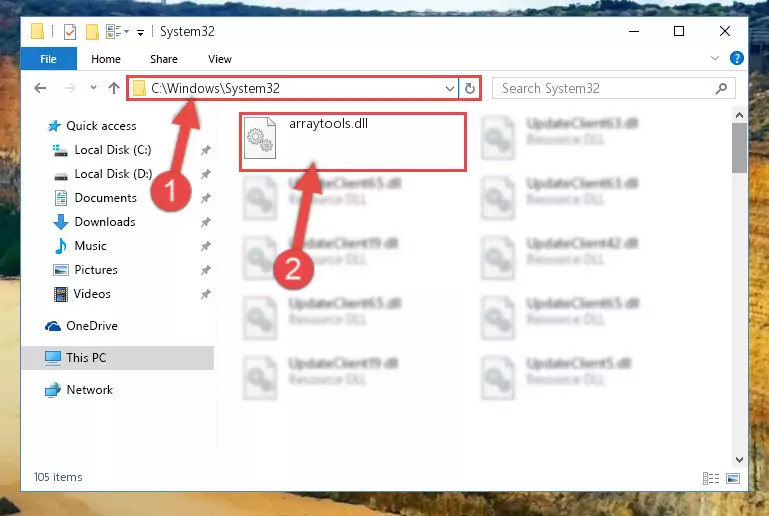Open Local Disk (D:) in sidebar

[x=113, y=174]
